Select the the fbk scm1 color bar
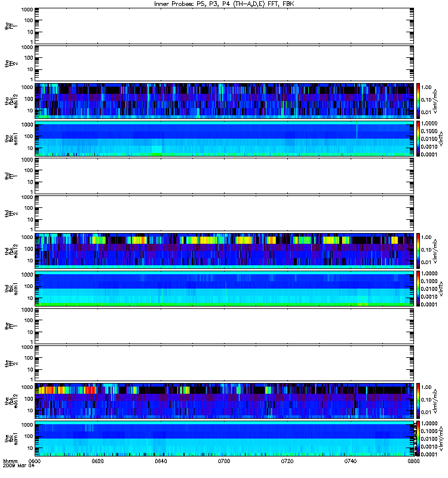 [418, 439]
